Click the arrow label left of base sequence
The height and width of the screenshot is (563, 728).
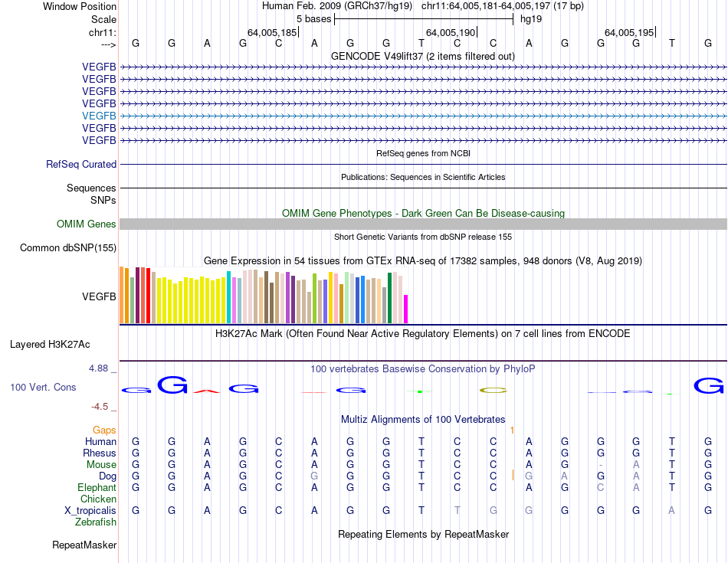[x=109, y=44]
